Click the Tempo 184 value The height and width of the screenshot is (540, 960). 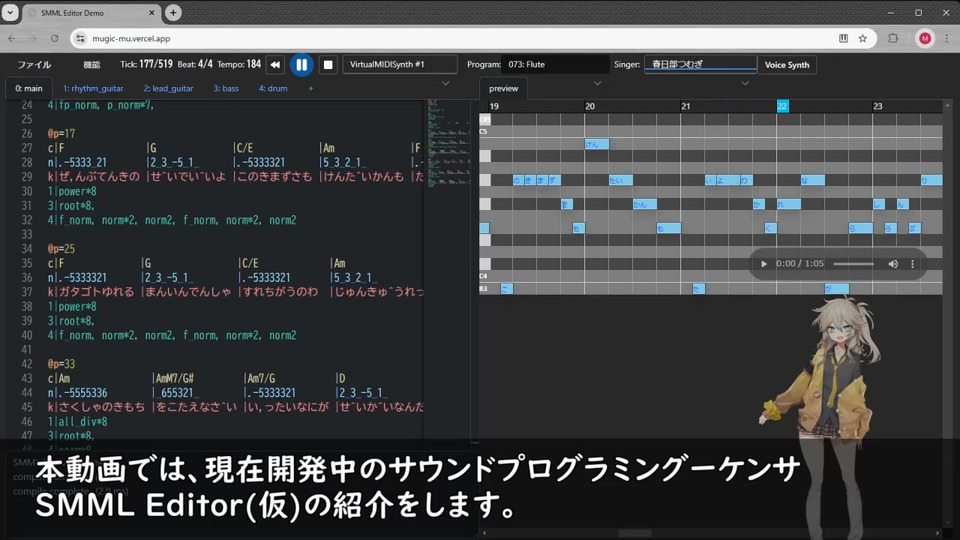253,64
